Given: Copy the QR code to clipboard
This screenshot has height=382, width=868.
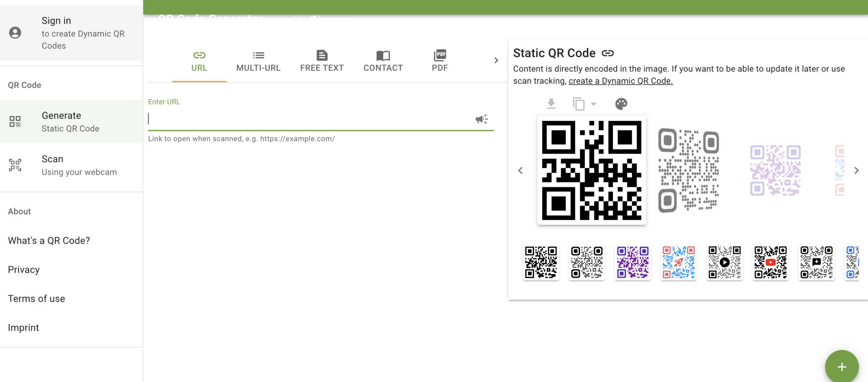Looking at the screenshot, I should pyautogui.click(x=579, y=103).
